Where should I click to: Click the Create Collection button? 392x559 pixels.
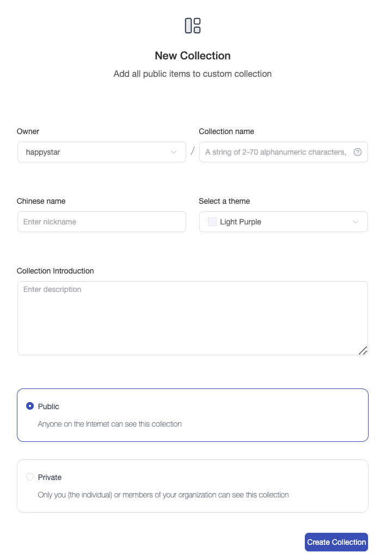point(336,542)
